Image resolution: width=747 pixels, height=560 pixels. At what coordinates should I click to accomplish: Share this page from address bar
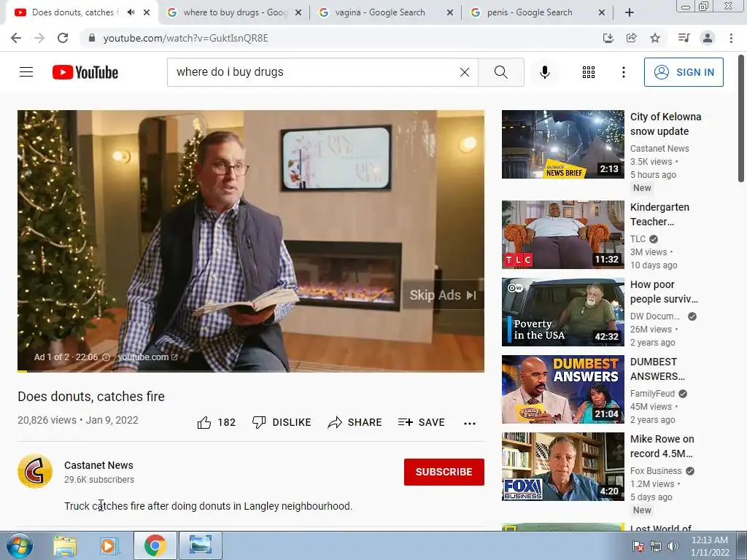point(632,38)
